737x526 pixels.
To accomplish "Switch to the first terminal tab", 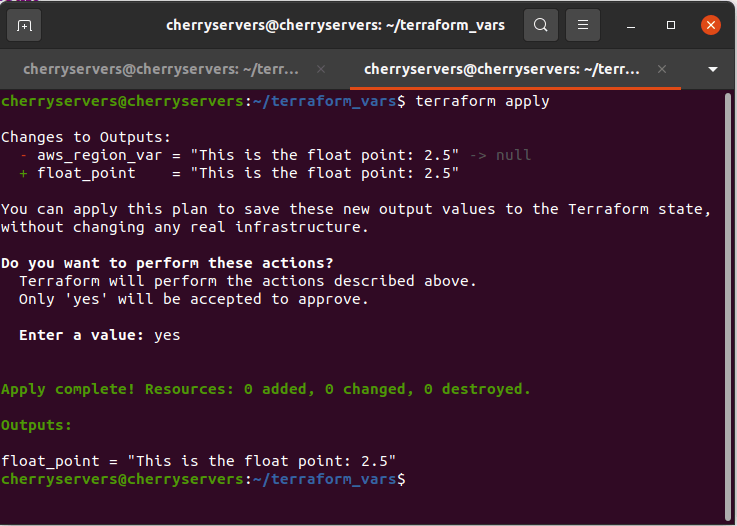I will pos(160,69).
